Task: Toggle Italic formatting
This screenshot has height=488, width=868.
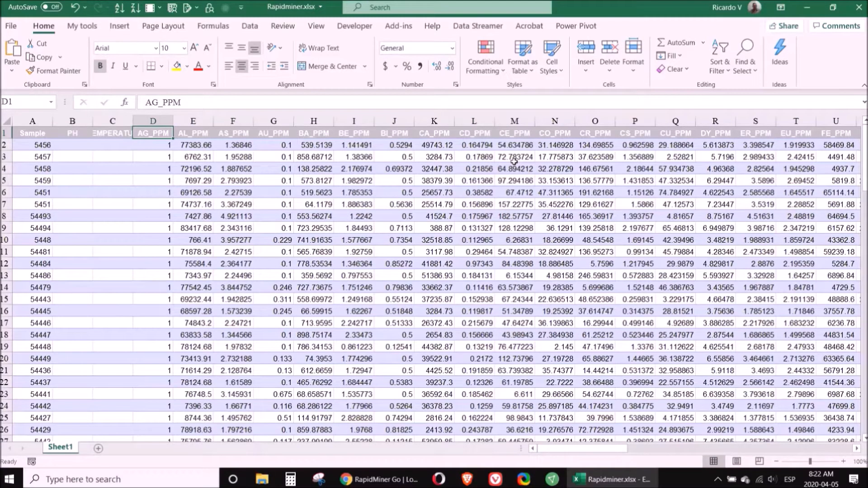Action: coord(113,66)
